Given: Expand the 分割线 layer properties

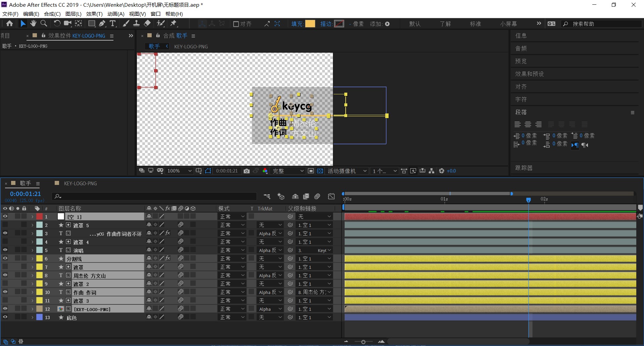Looking at the screenshot, I should (x=32, y=259).
